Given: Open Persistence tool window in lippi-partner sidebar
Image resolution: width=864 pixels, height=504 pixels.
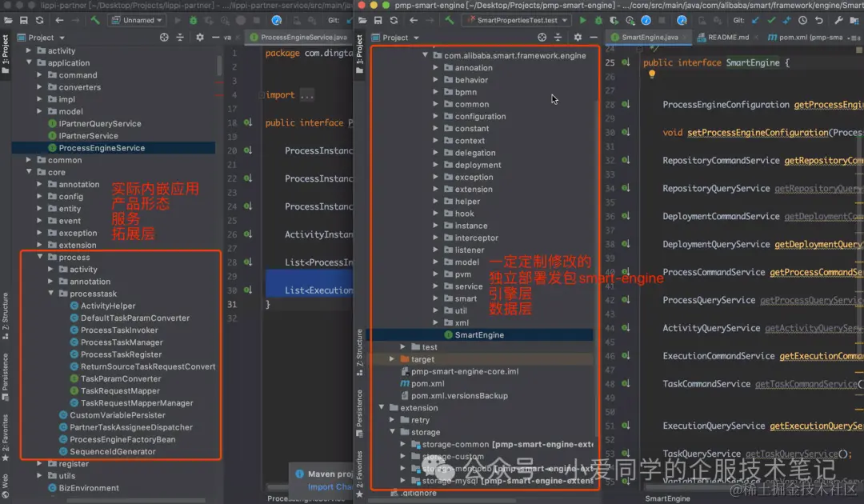Looking at the screenshot, I should pos(6,378).
